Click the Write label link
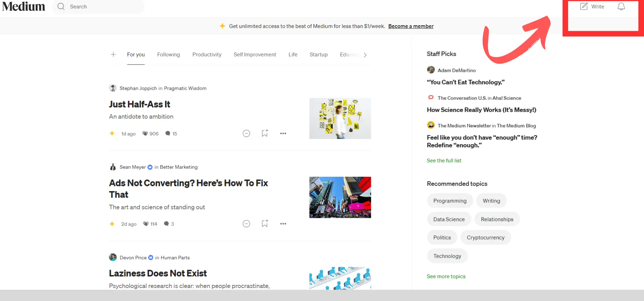 point(598,6)
